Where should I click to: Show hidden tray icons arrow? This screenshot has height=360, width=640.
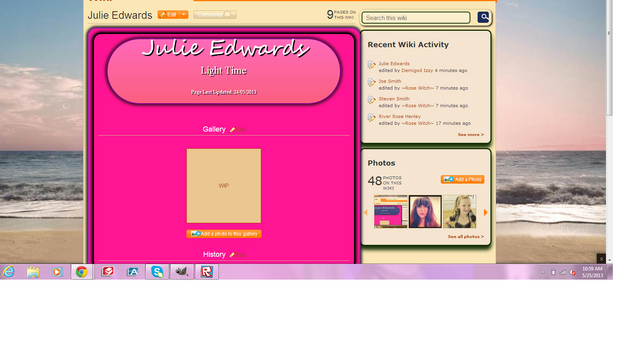tap(543, 273)
